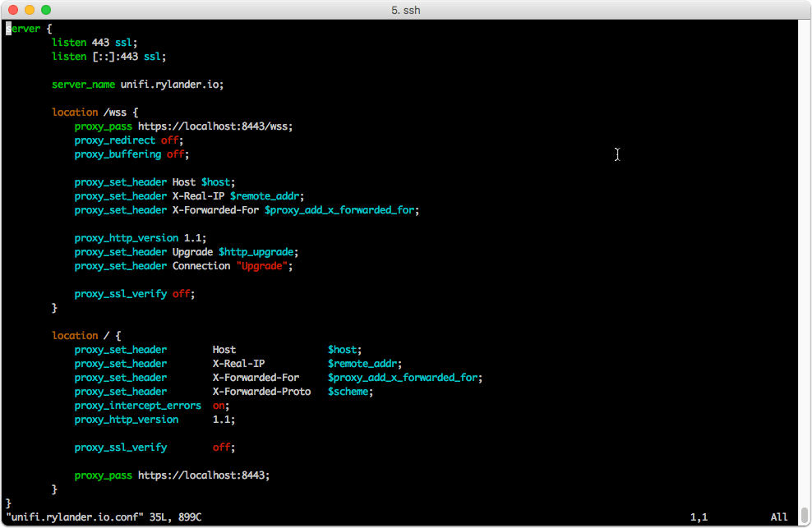Click 'Host' header in the root location block
This screenshot has width=812, height=528.
224,350
